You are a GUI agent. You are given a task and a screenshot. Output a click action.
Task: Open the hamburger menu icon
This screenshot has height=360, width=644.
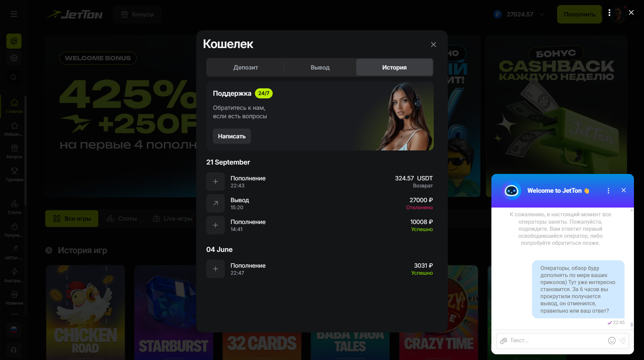coord(14,14)
